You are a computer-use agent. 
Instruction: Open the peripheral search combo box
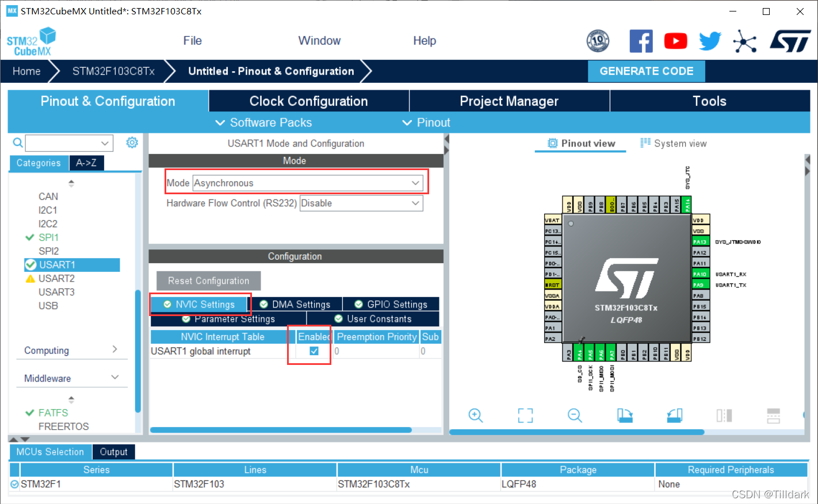pyautogui.click(x=69, y=143)
